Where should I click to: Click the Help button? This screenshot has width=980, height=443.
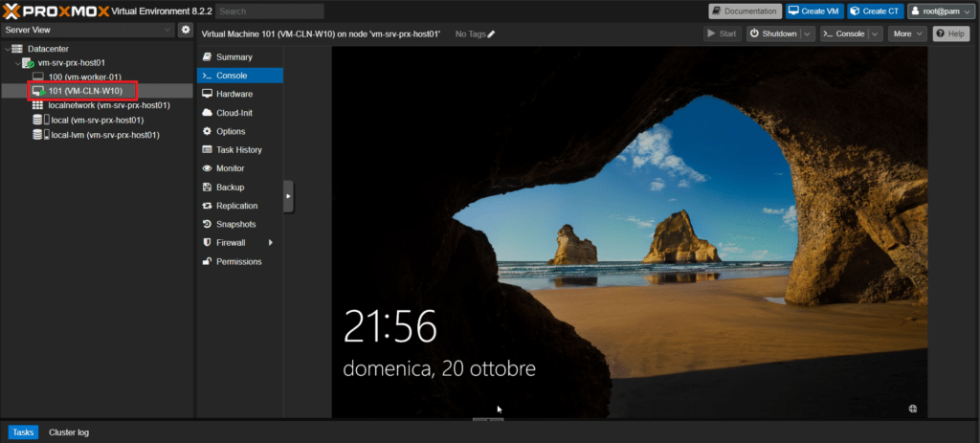[951, 33]
